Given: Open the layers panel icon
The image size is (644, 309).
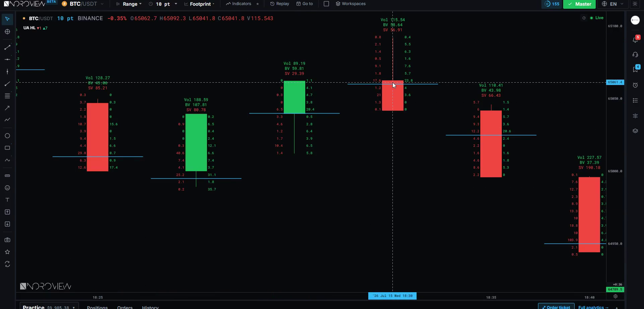Looking at the screenshot, I should [635, 131].
